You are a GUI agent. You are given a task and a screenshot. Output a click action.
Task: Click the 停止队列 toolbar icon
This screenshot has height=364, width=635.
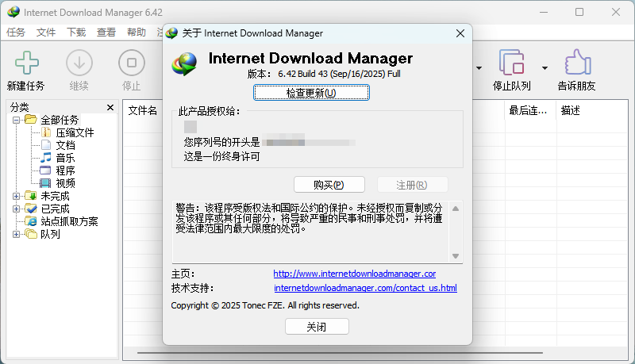point(512,63)
